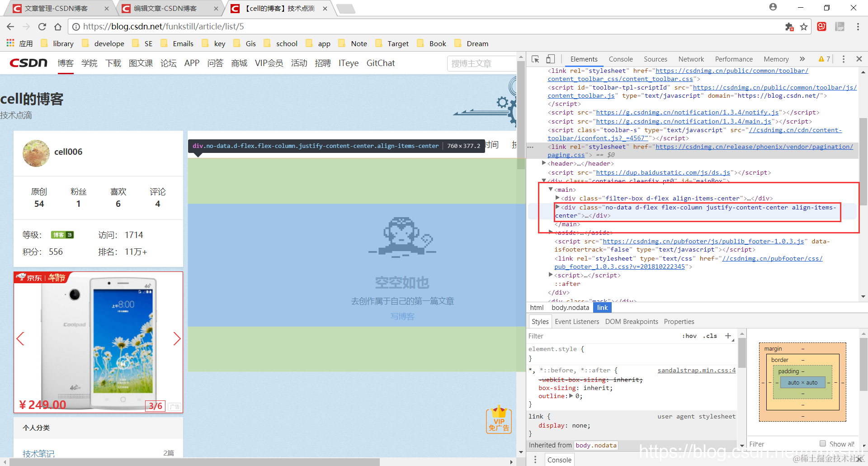
Task: Go to the browser home page icon
Action: click(57, 27)
